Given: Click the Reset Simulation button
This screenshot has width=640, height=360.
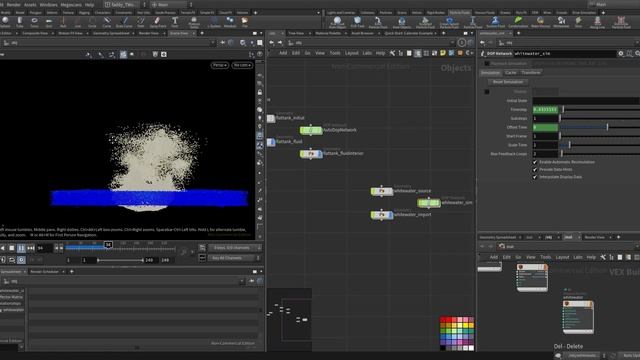Looking at the screenshot, I should coord(508,82).
